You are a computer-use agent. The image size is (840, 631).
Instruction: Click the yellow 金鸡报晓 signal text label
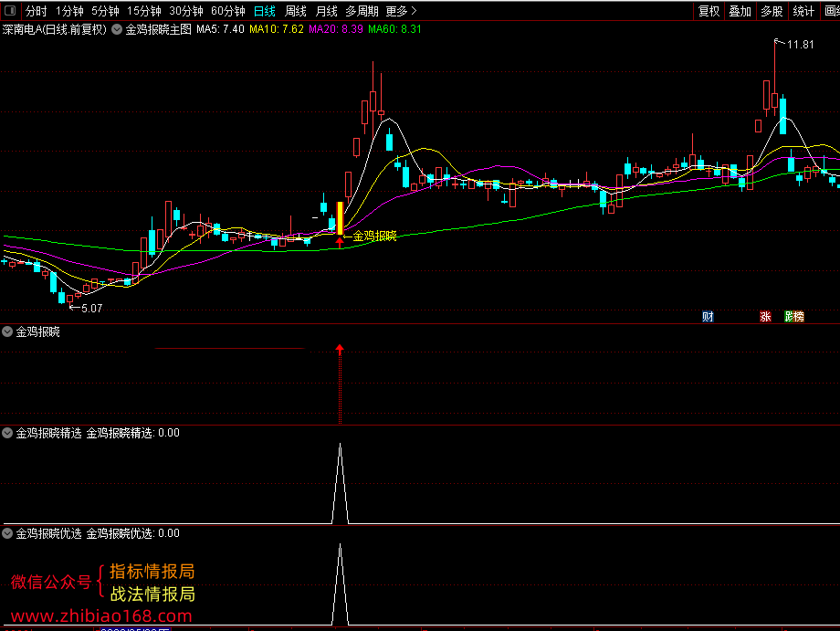coord(374,236)
